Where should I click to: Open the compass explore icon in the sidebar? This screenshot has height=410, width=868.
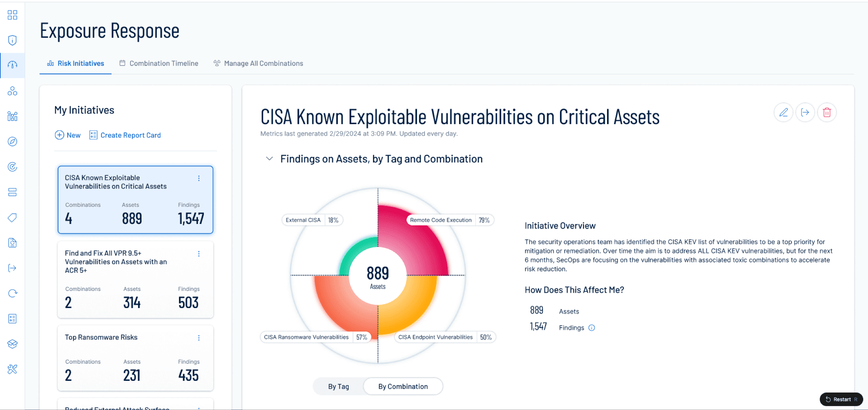point(12,142)
